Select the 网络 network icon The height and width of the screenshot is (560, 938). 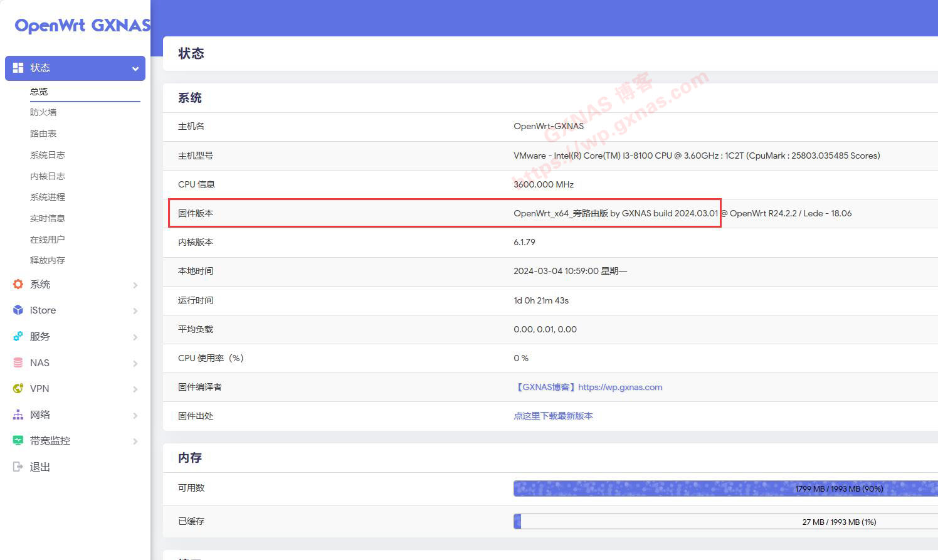coord(18,415)
